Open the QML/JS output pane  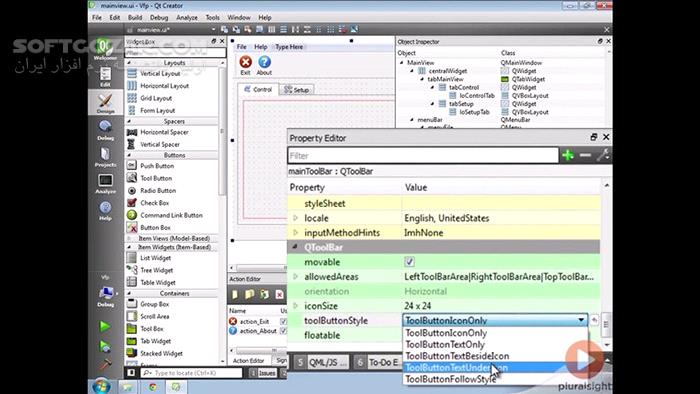[322, 363]
